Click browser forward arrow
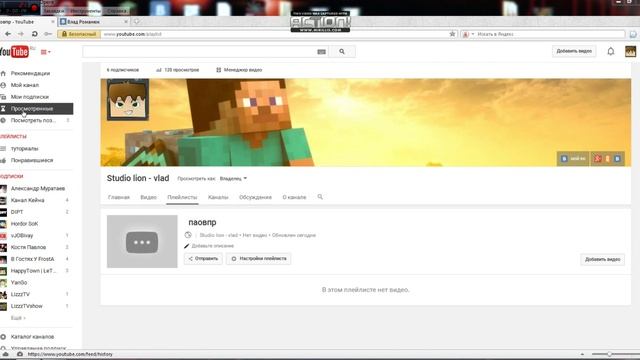 (21, 34)
